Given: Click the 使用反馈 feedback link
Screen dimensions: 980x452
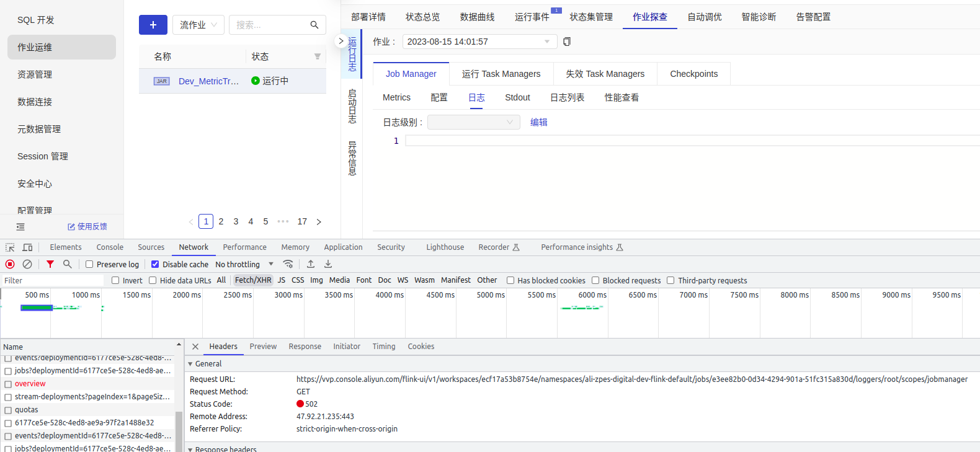Looking at the screenshot, I should (x=87, y=227).
